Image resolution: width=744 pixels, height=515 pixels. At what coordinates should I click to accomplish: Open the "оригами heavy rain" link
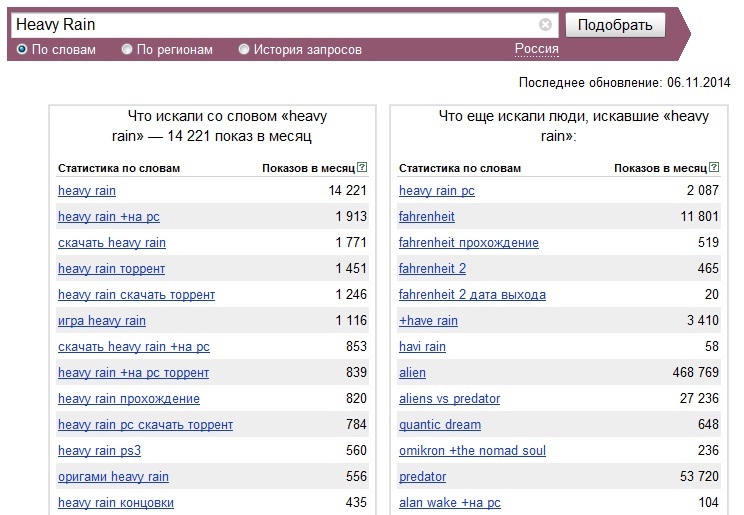[113, 477]
